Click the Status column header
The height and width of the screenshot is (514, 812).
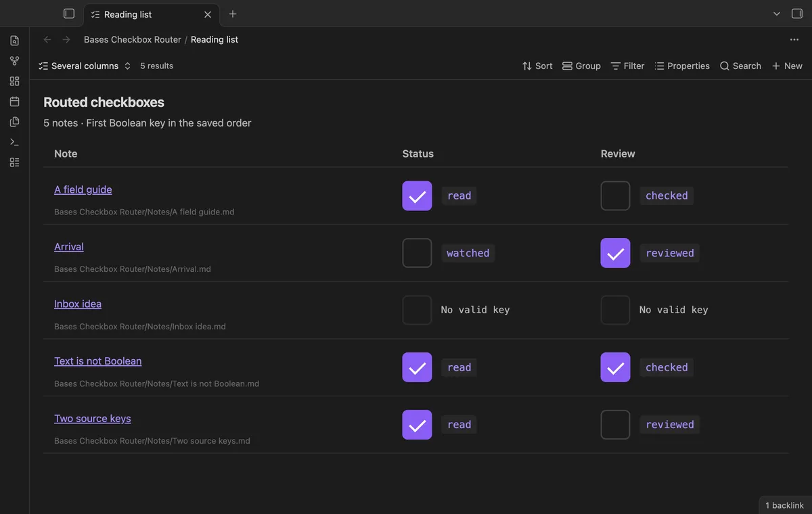[x=418, y=154]
